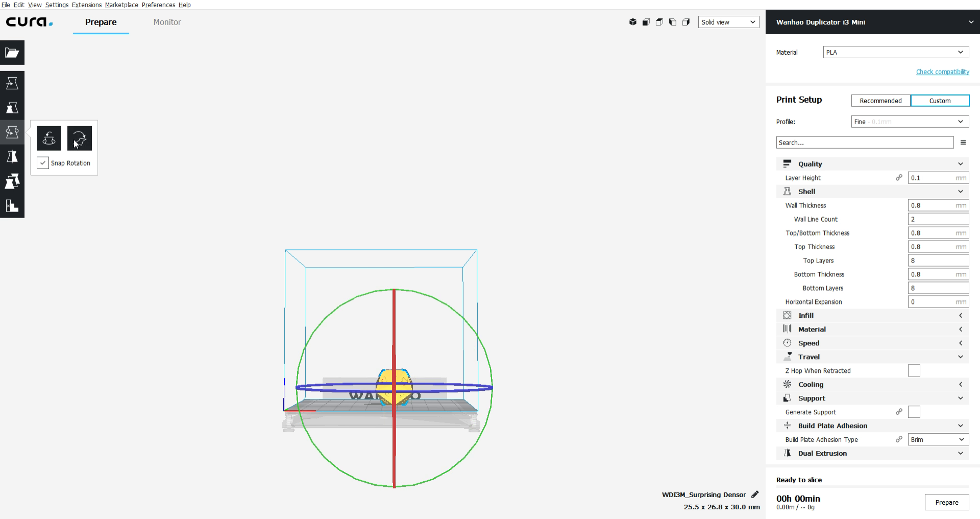This screenshot has width=980, height=519.
Task: Click the link icon beside Layer Height
Action: [899, 178]
